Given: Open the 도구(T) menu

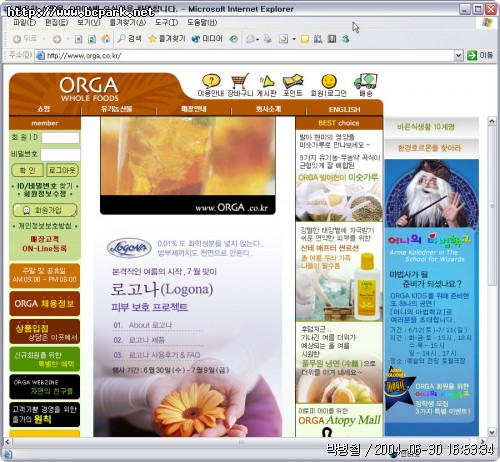Looking at the screenshot, I should click(x=166, y=23).
